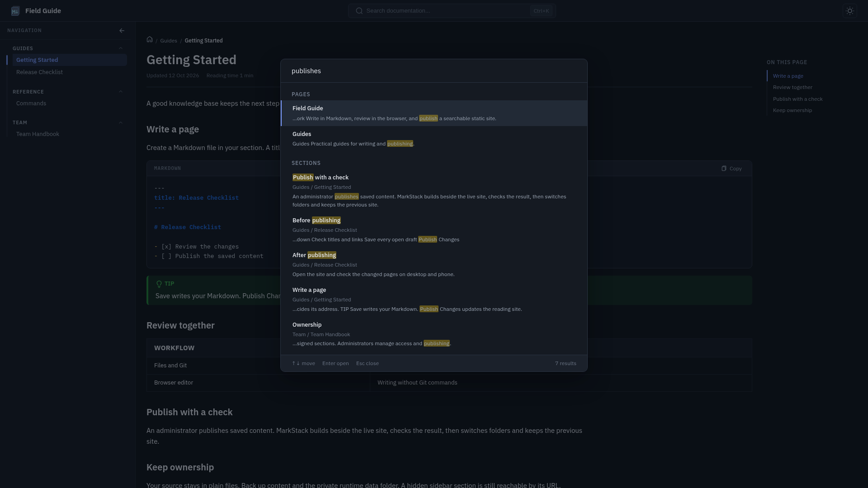Click the Ctrl+K shortcut badge
Screen dimensions: 868x488
[x=541, y=11]
